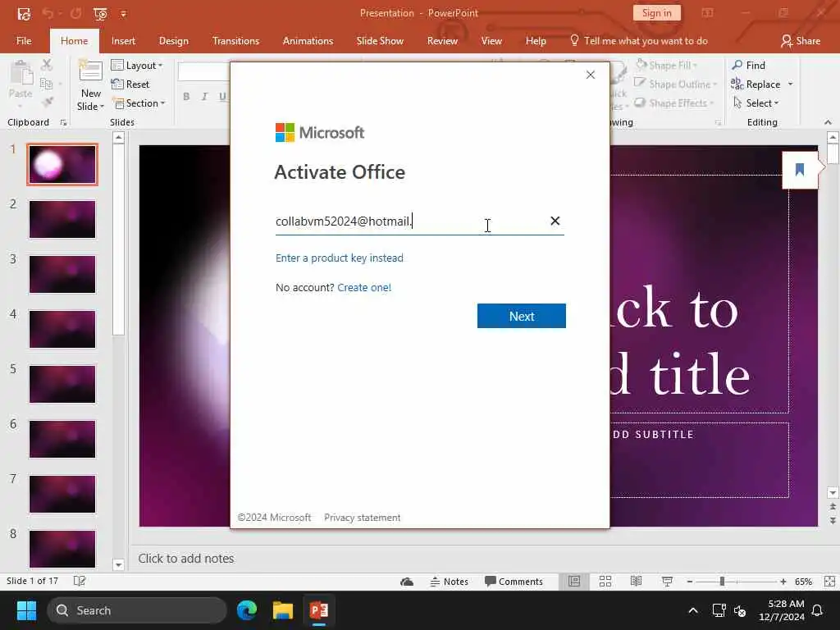Close the Activate Office dialog
840x630 pixels.
[591, 75]
